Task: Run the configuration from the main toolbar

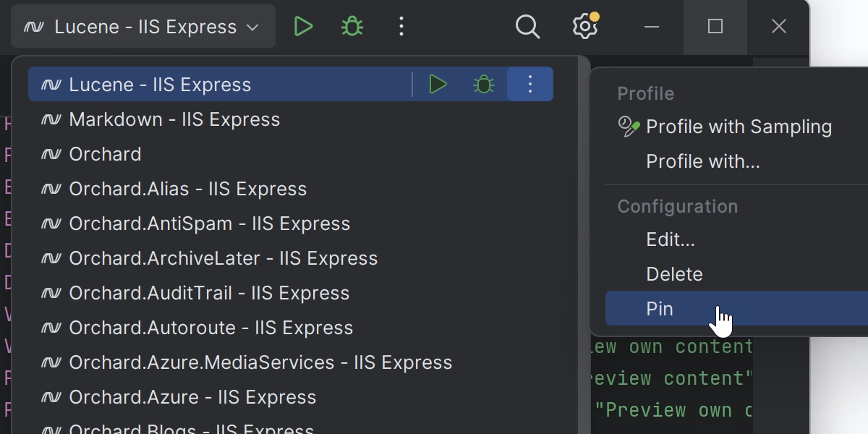Action: 303,27
